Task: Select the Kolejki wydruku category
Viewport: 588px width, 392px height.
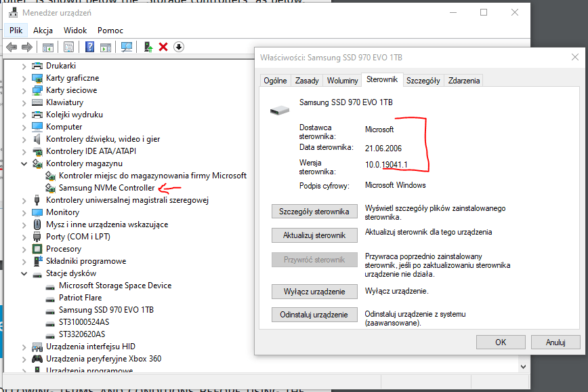Action: pyautogui.click(x=75, y=115)
